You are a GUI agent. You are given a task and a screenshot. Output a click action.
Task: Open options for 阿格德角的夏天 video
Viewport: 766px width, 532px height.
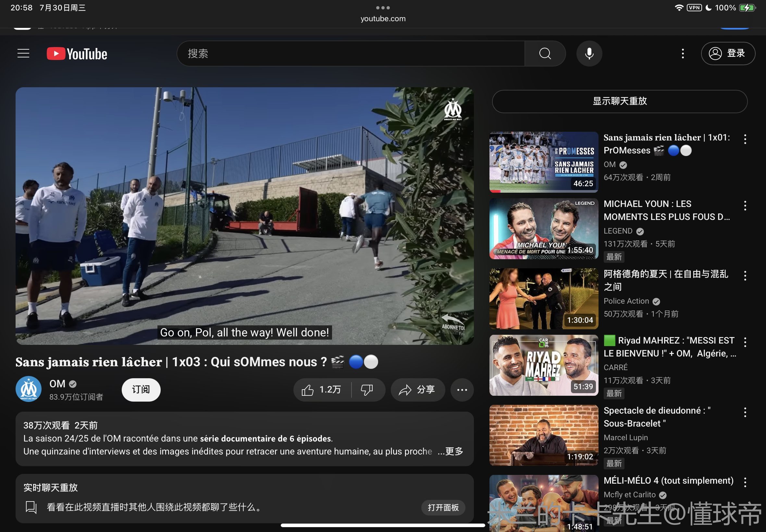(x=745, y=275)
